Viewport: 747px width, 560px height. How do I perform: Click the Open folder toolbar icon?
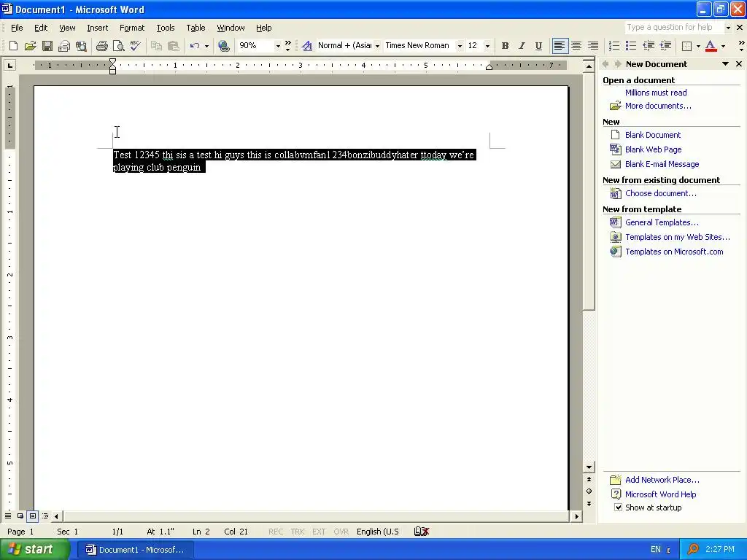[x=30, y=46]
